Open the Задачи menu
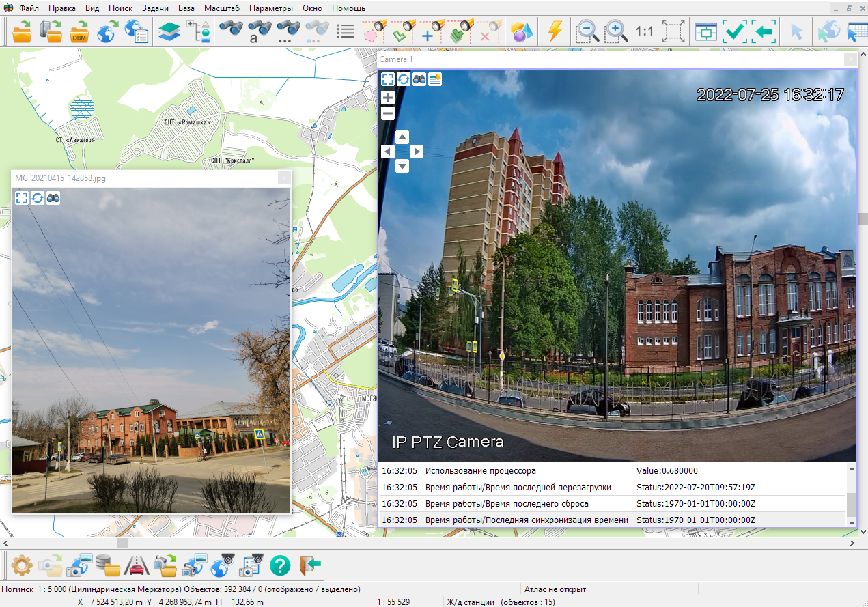The width and height of the screenshot is (868, 607). [x=155, y=8]
